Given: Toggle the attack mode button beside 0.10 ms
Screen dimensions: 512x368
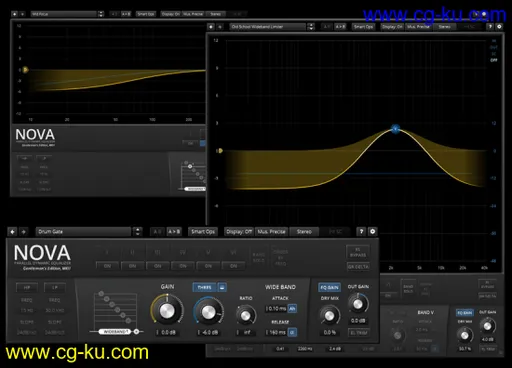Looking at the screenshot, I should tap(292, 309).
